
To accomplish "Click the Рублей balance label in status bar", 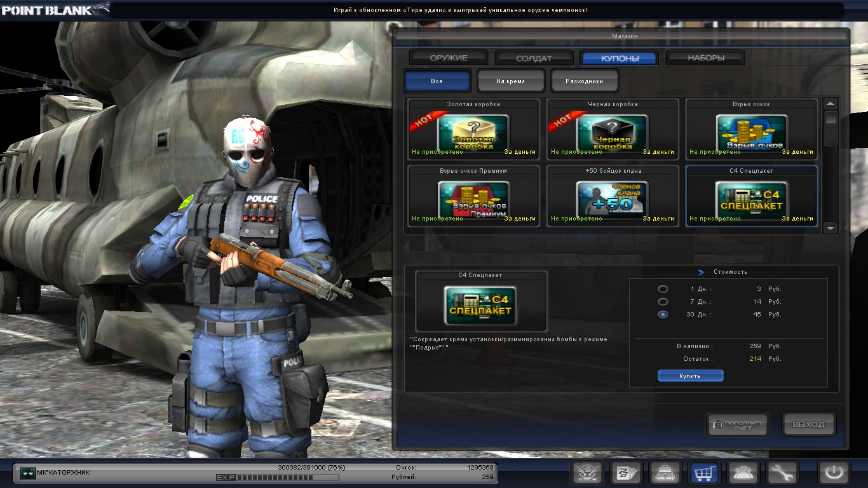I will tap(405, 477).
